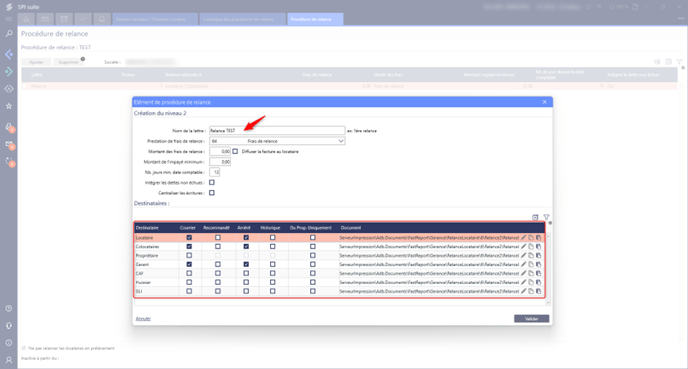Viewport: 688px width, 369px height.
Task: Click the right-pointing teal arrow sidebar icon
Action: pos(9,72)
